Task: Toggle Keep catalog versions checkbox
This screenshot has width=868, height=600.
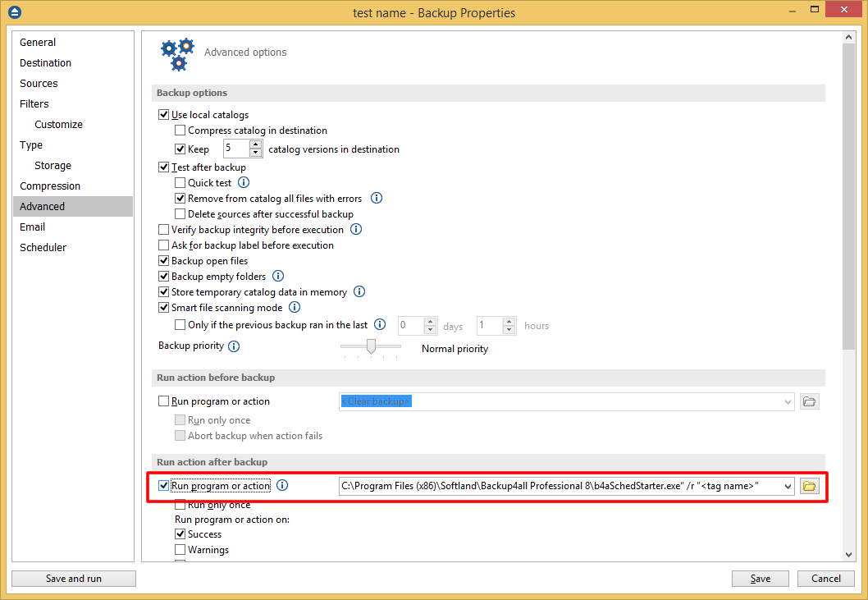Action: pos(180,149)
